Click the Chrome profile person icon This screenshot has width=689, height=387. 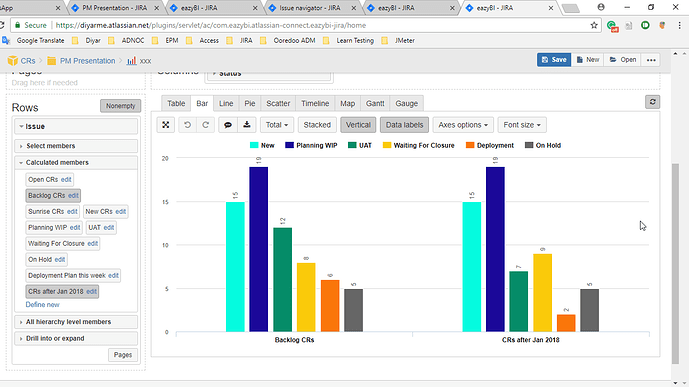coord(601,7)
